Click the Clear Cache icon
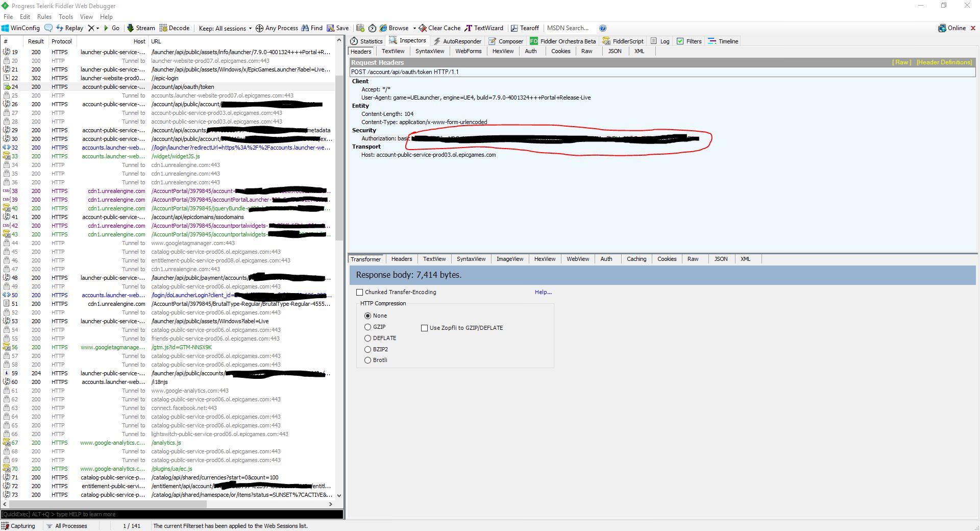The height and width of the screenshot is (531, 980). tap(423, 28)
